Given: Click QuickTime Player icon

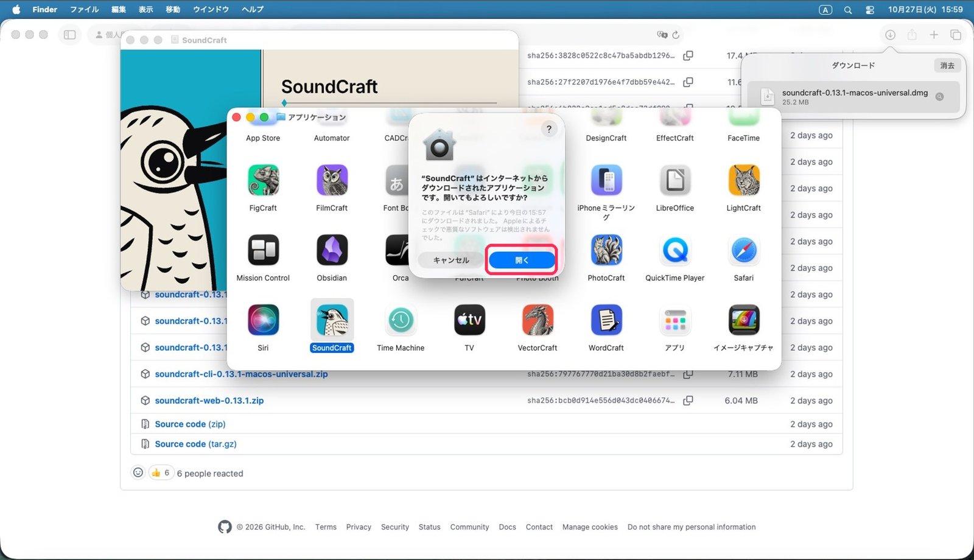Looking at the screenshot, I should pos(675,250).
